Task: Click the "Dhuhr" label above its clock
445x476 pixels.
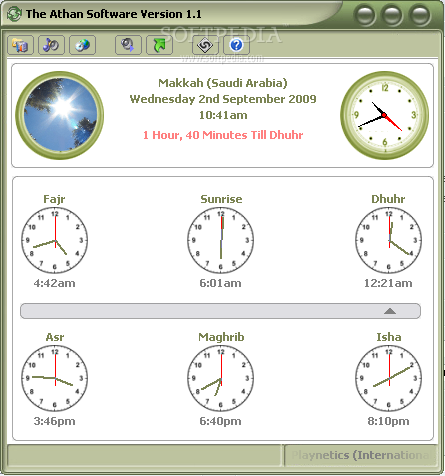Action: pyautogui.click(x=388, y=199)
